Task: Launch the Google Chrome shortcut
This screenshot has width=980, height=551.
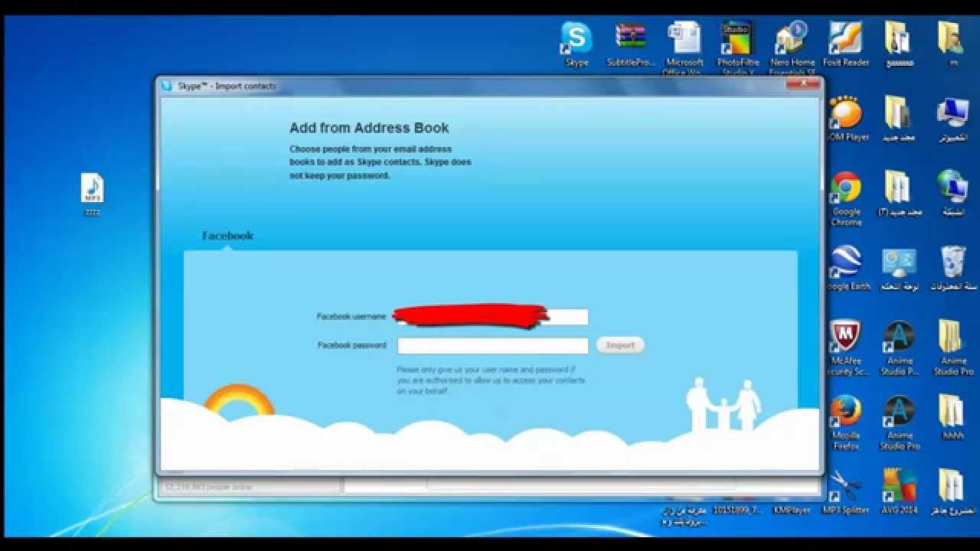Action: point(845,197)
